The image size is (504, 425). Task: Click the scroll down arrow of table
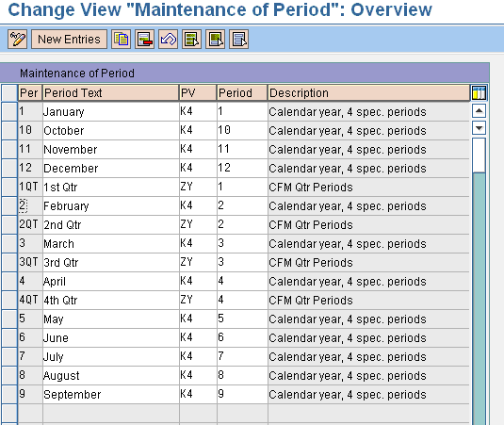pyautogui.click(x=479, y=128)
